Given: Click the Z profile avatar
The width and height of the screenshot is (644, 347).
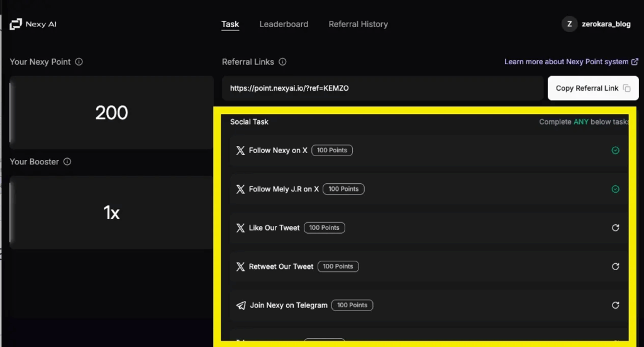Looking at the screenshot, I should 569,25.
